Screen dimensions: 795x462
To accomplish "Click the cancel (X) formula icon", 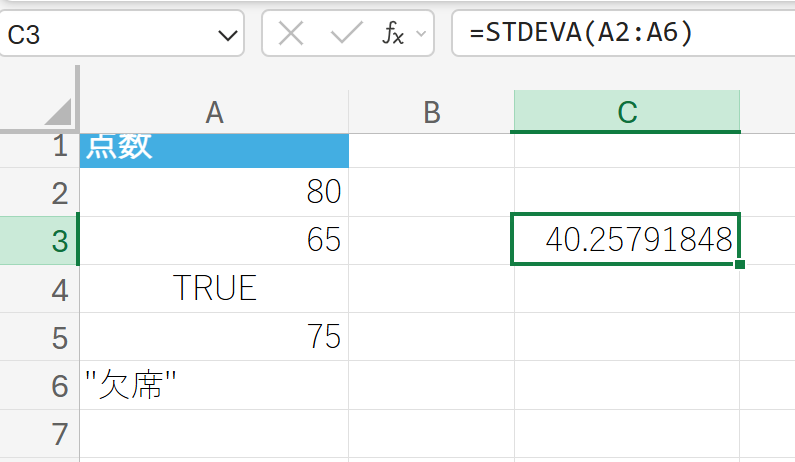I will (291, 34).
